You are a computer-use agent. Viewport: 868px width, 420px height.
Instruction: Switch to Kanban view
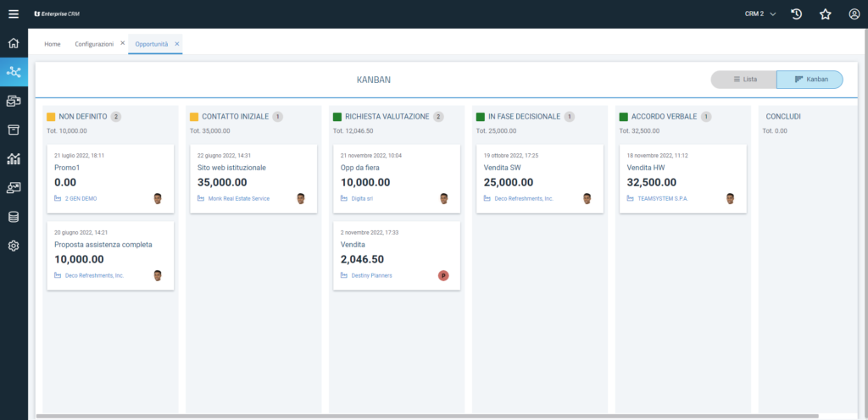click(x=810, y=80)
